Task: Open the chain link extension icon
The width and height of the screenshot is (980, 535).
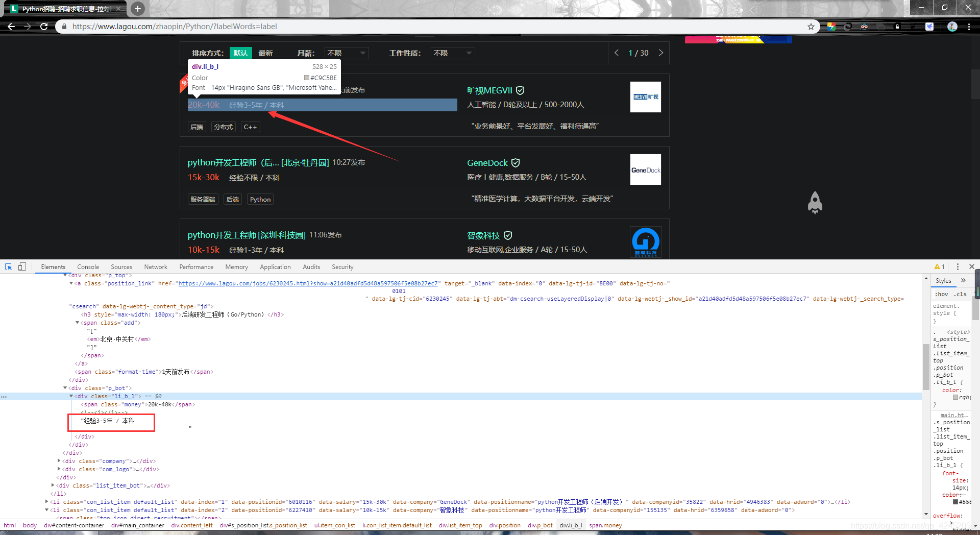Action: coord(848,27)
